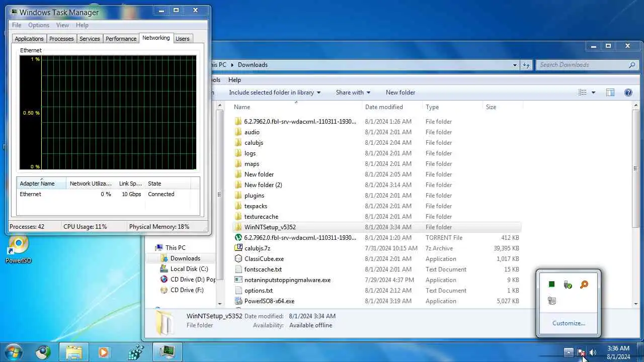
Task: Show hidden tray icons arrow
Action: [x=569, y=352]
